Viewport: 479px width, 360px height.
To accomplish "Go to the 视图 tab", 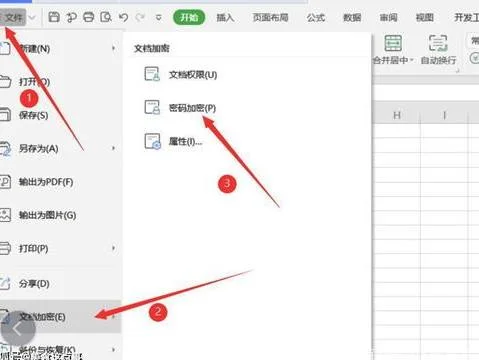I will coord(425,17).
